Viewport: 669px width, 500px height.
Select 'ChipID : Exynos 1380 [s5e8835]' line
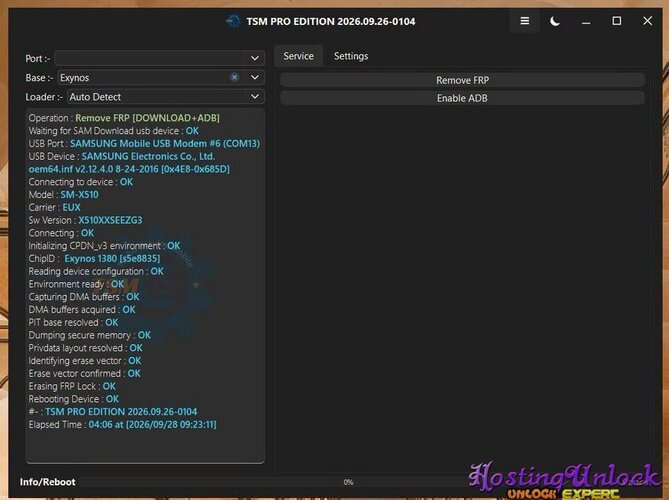point(94,259)
